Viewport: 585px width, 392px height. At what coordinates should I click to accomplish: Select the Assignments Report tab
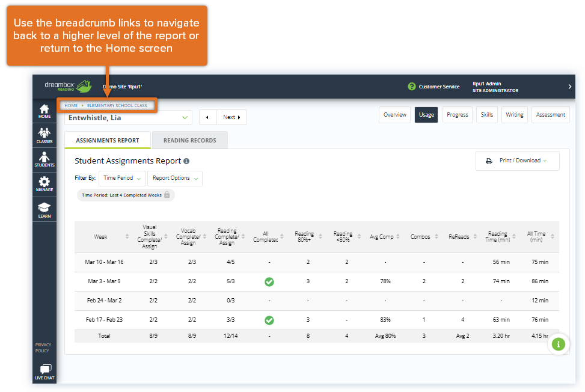[107, 140]
